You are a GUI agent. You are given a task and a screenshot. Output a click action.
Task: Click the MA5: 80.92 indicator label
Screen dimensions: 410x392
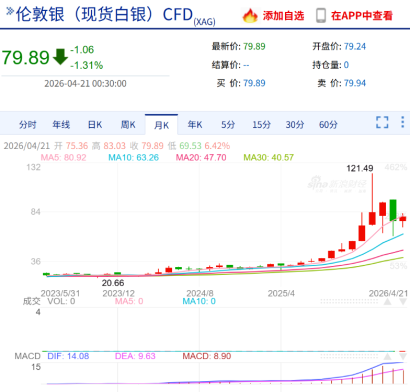click(x=63, y=157)
